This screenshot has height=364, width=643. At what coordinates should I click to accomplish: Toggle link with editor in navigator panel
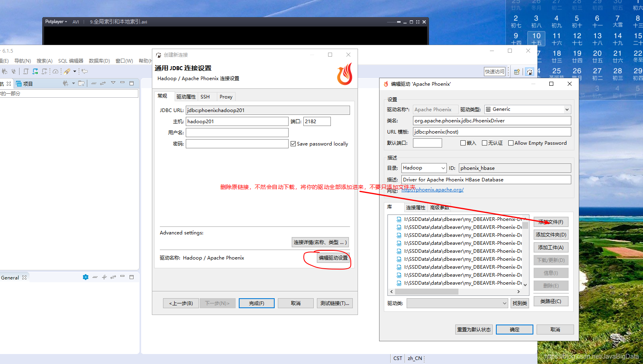103,83
